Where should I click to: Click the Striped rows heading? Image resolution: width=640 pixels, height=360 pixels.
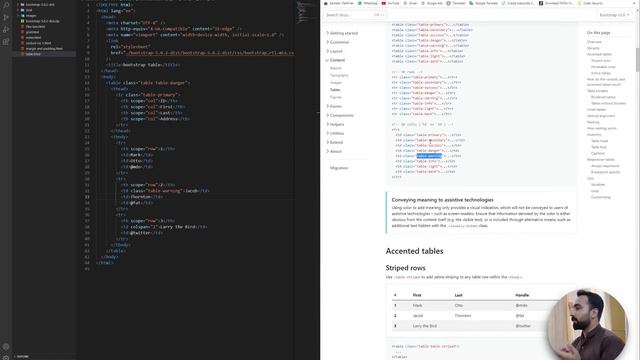tap(405, 268)
